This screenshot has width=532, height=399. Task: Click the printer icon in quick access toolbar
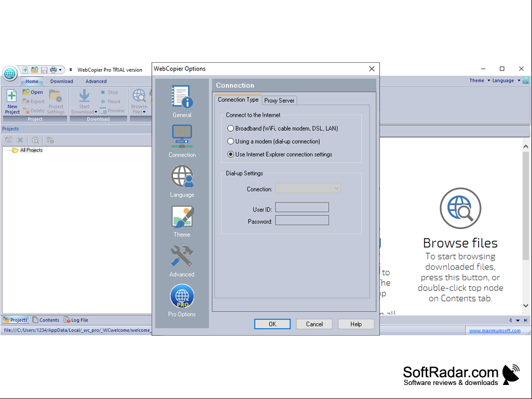pos(53,70)
